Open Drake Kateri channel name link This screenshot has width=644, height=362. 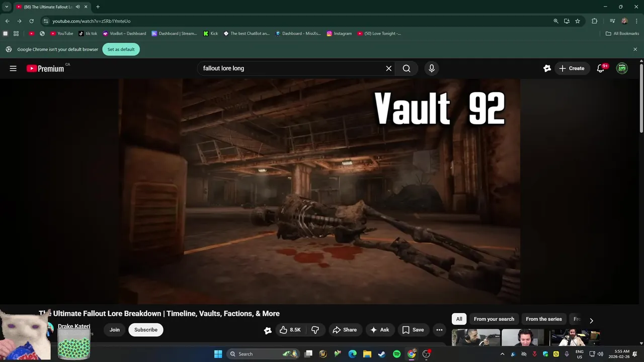(74, 326)
